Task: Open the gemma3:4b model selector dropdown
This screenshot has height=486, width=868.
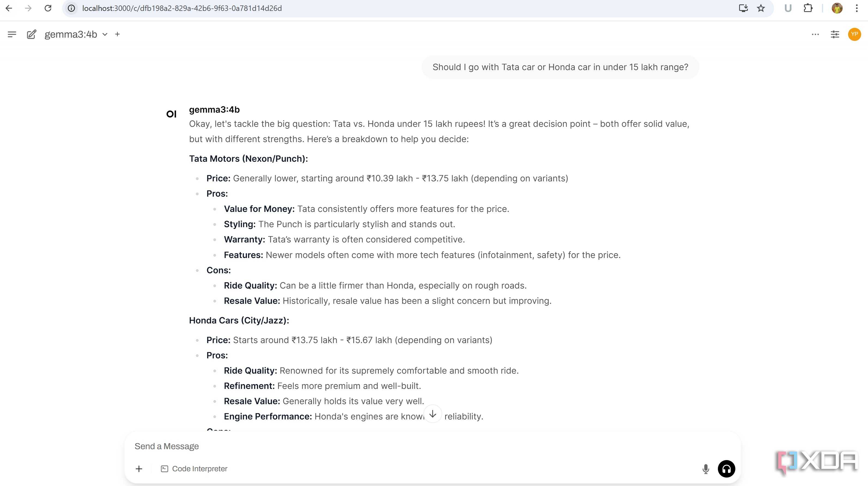Action: pyautogui.click(x=76, y=34)
